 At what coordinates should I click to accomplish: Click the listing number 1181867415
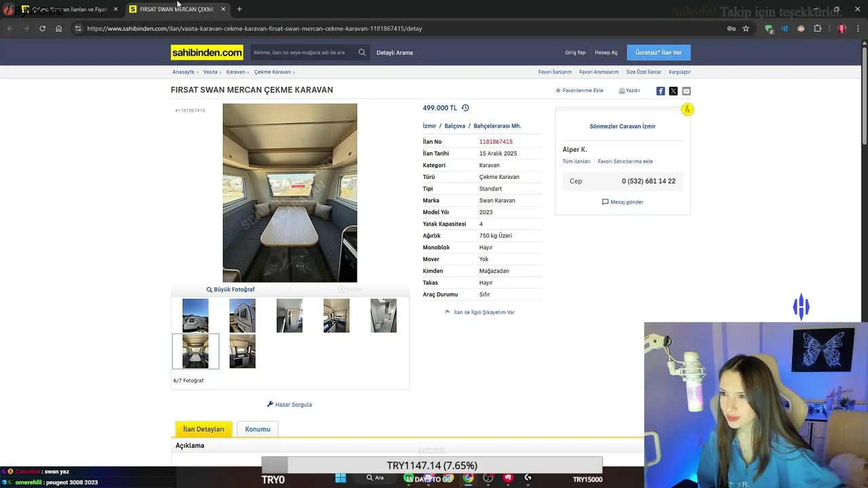click(x=496, y=142)
